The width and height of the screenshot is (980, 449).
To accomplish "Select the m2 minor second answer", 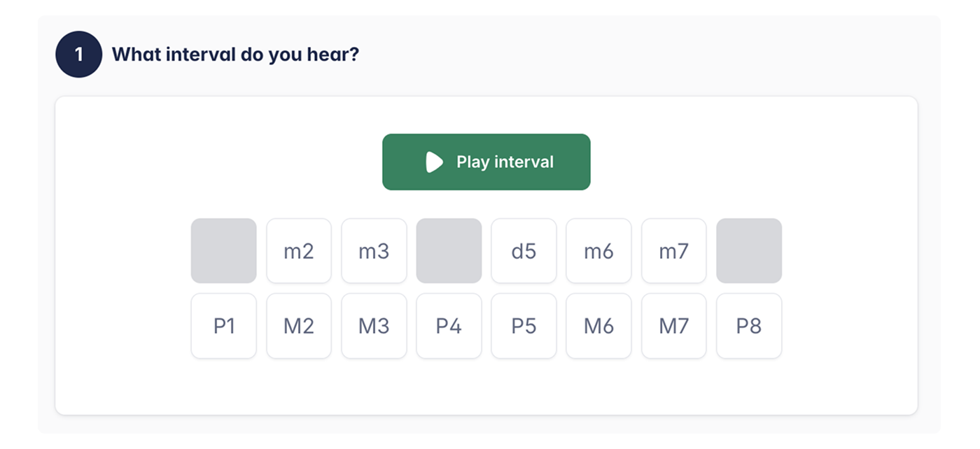I will click(x=299, y=251).
